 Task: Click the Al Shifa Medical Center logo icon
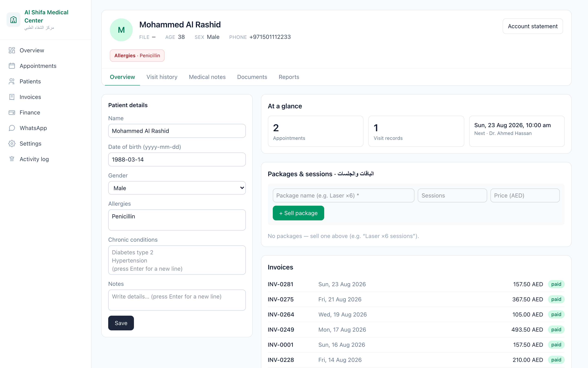tap(13, 19)
